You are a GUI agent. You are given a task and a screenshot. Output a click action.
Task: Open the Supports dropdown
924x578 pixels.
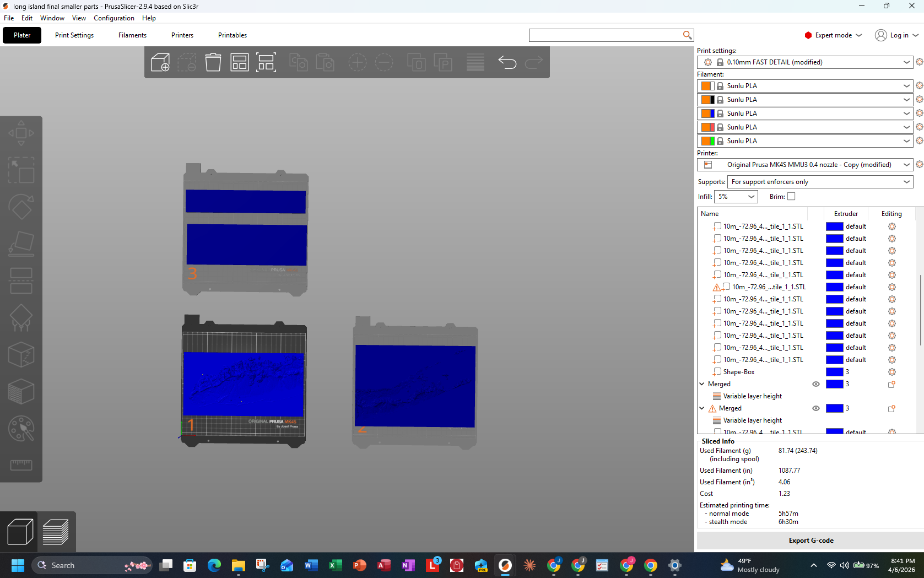coord(820,182)
